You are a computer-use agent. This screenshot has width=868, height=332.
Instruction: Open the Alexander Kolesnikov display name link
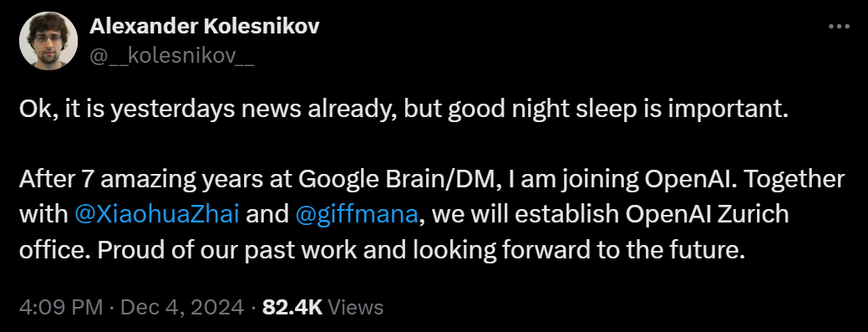click(x=205, y=25)
